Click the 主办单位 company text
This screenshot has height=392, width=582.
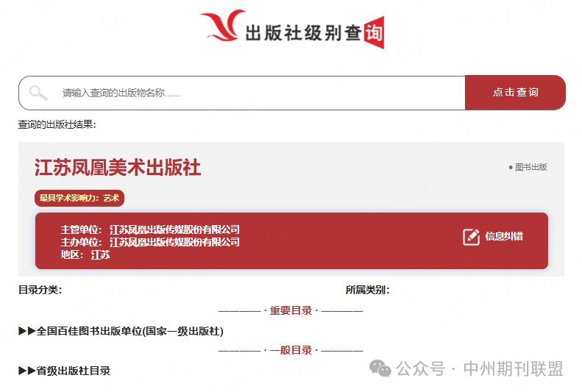[174, 242]
